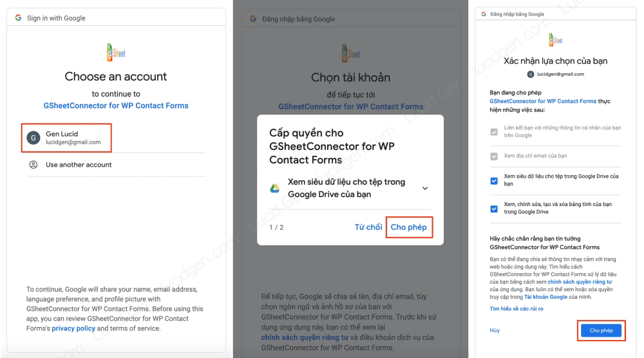Image resolution: width=644 pixels, height=358 pixels.
Task: Click the GSheet logo above 'Xác nhận lựa chọn của bạn'
Action: click(x=556, y=40)
